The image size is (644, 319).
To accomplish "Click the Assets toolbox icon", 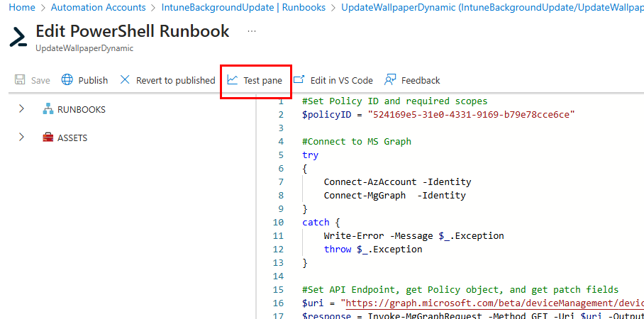I will [x=48, y=138].
